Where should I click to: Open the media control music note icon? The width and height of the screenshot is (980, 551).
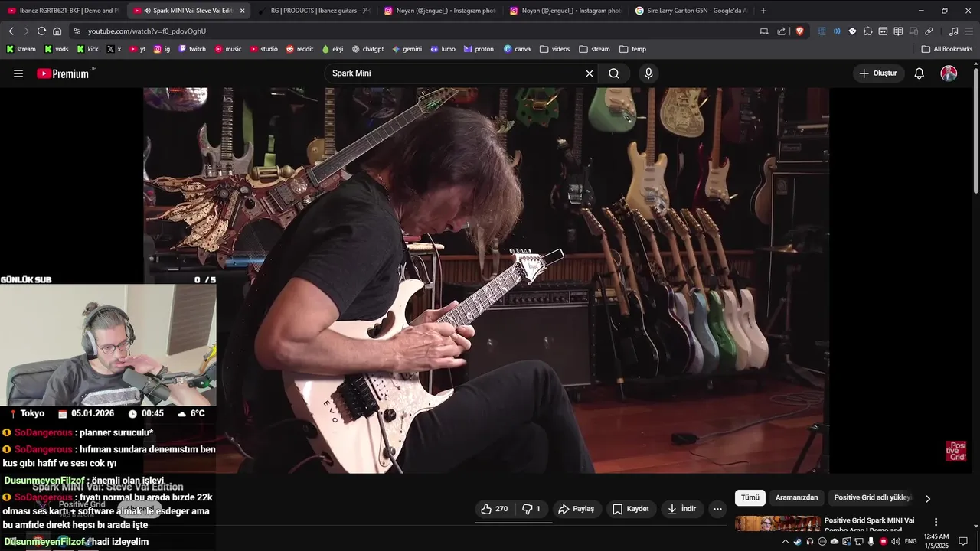click(x=953, y=31)
